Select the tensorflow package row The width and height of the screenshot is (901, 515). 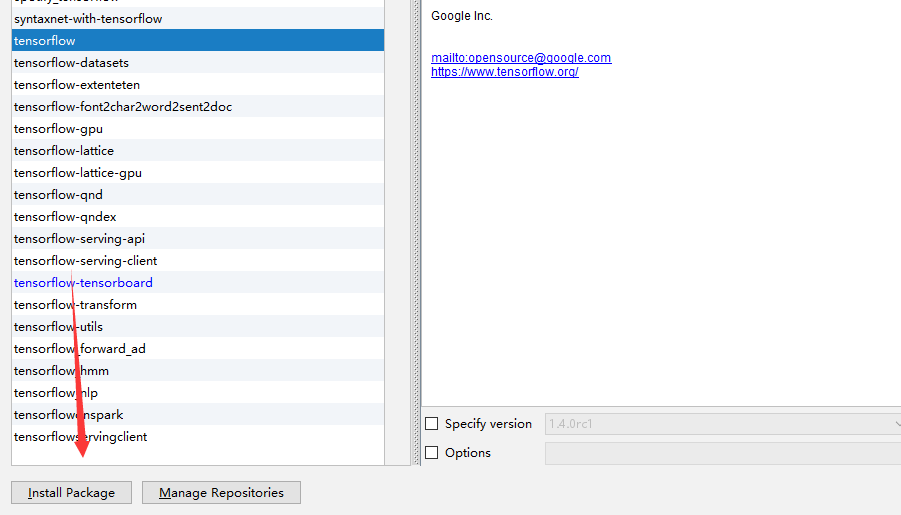click(198, 40)
